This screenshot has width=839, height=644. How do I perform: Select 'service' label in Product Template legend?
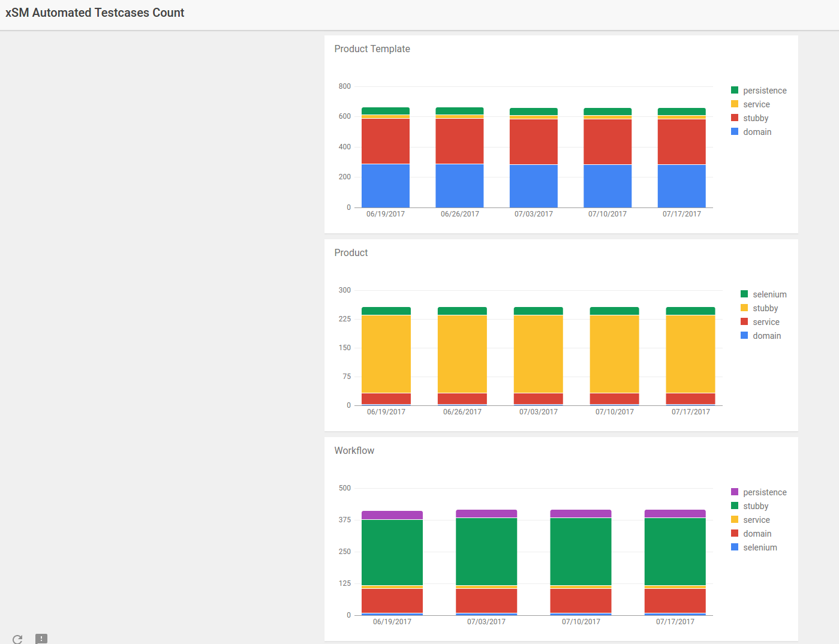(756, 104)
